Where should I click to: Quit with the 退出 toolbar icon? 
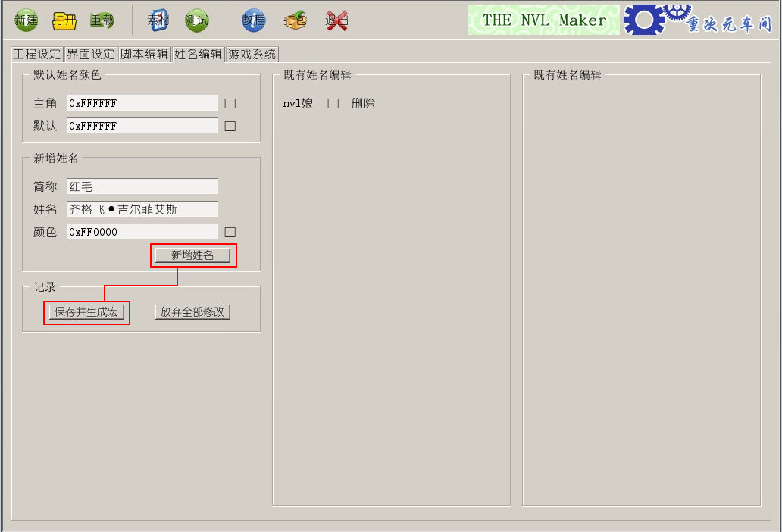[x=336, y=20]
